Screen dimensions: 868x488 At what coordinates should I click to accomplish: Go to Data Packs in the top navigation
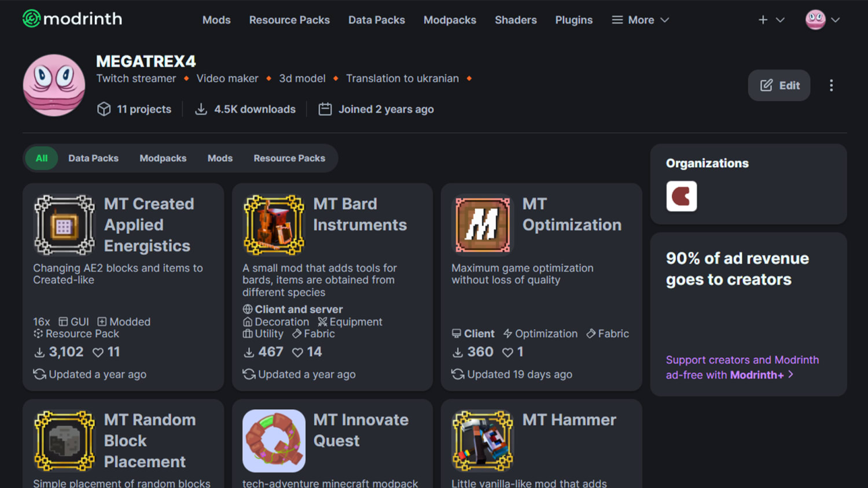click(377, 20)
